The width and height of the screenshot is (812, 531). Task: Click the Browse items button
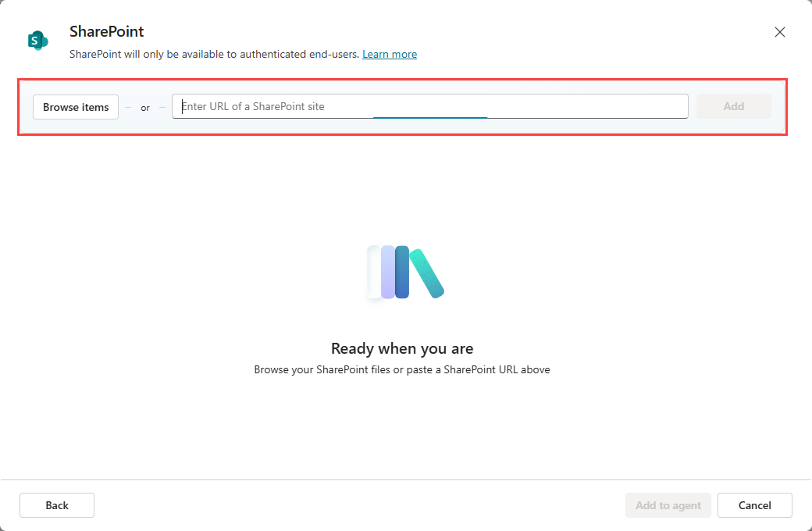pos(76,107)
